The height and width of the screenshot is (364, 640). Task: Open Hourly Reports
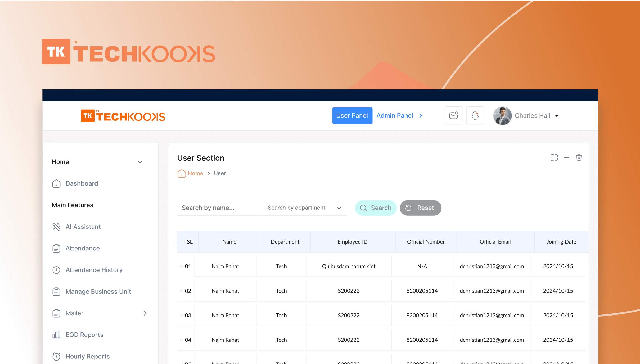click(x=87, y=356)
